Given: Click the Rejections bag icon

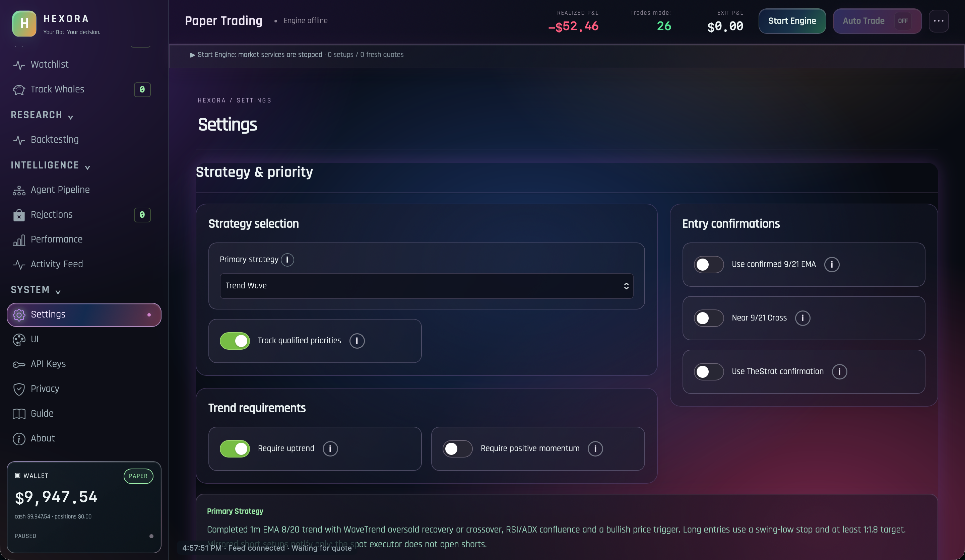Looking at the screenshot, I should 19,215.
